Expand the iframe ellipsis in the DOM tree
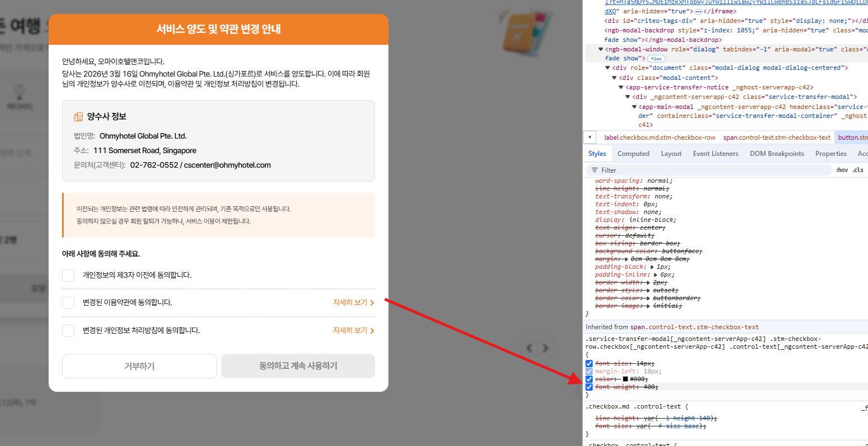The width and height of the screenshot is (868, 446). tap(699, 11)
